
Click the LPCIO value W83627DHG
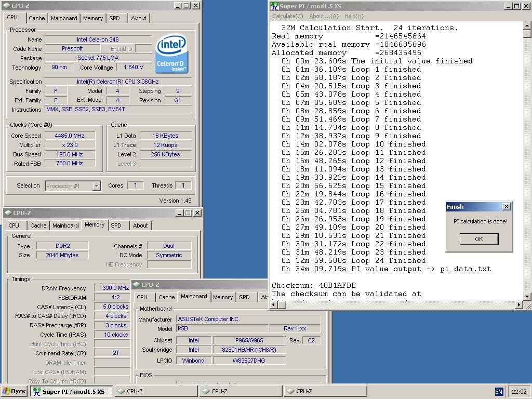[x=249, y=361]
